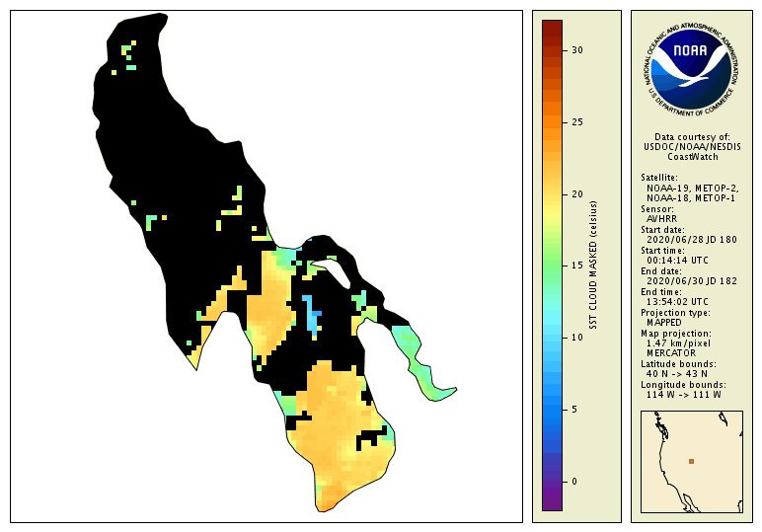Click the 'End date:' label

661,271
